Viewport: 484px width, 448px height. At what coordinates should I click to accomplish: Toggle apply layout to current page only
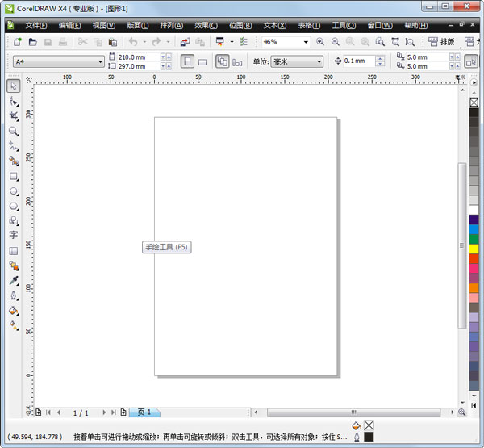(237, 62)
